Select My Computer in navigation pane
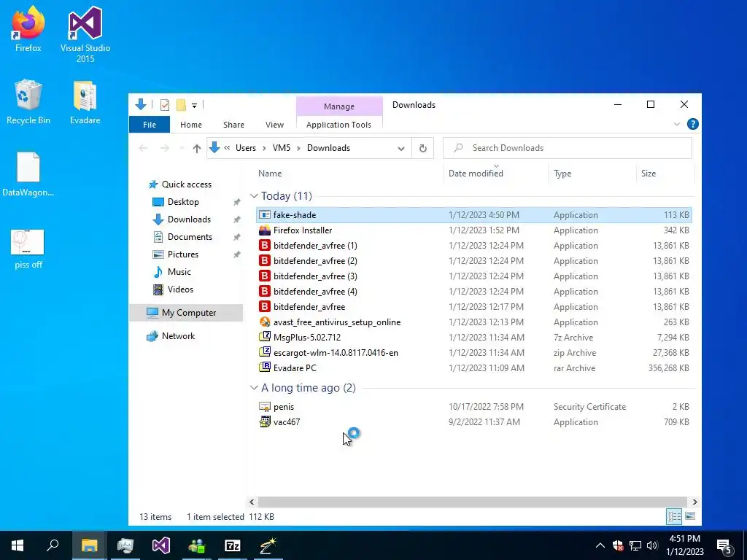Image resolution: width=747 pixels, height=560 pixels. (x=186, y=313)
